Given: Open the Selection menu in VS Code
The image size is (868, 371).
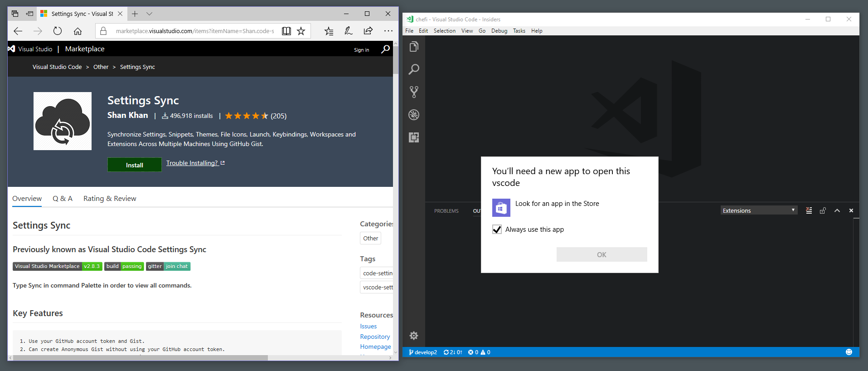Looking at the screenshot, I should 445,31.
